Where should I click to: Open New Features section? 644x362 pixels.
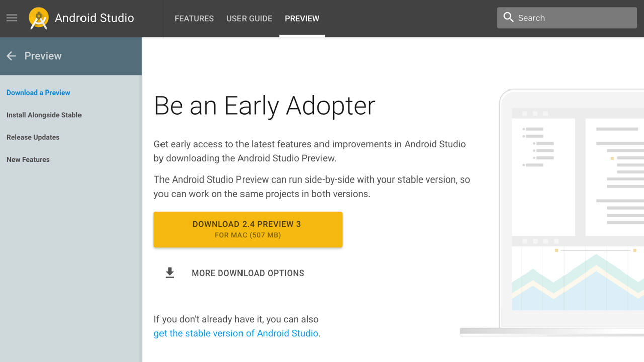tap(28, 159)
